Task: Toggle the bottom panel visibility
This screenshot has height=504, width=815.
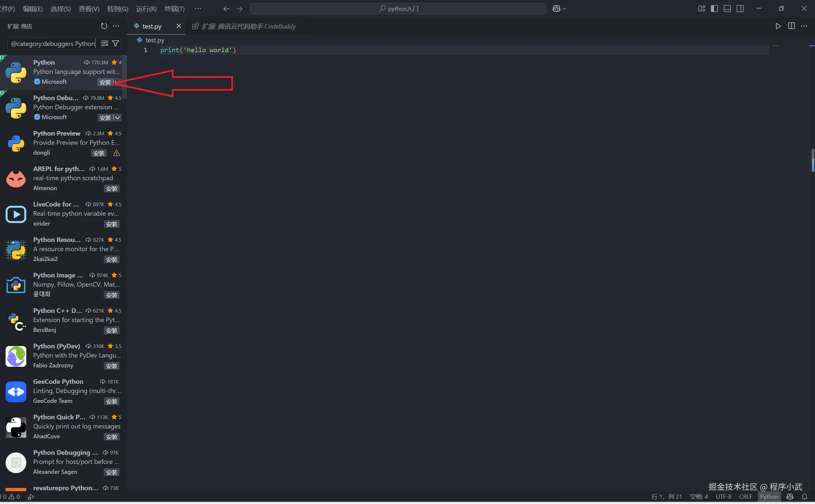Action: coord(727,9)
